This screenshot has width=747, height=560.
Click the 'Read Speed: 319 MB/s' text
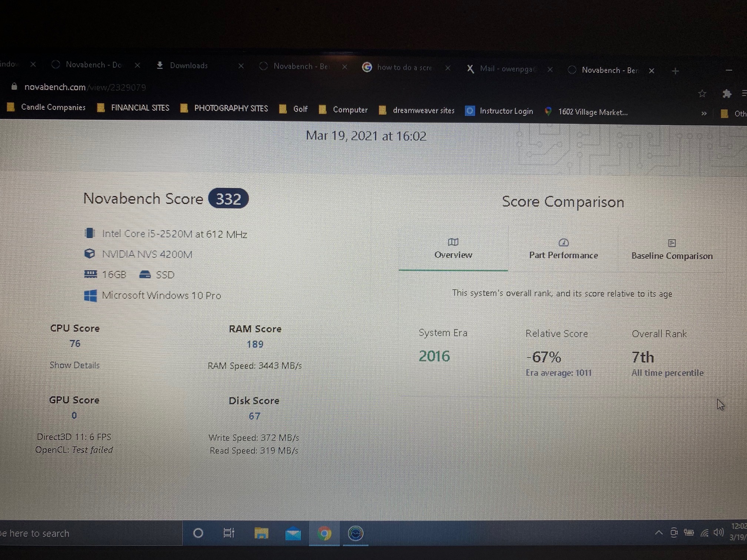point(254,450)
